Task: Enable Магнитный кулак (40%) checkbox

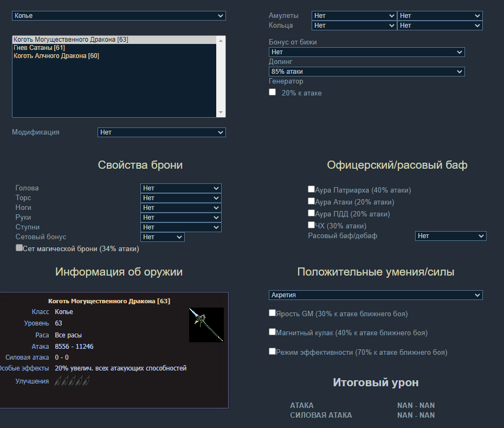Action: (x=272, y=332)
